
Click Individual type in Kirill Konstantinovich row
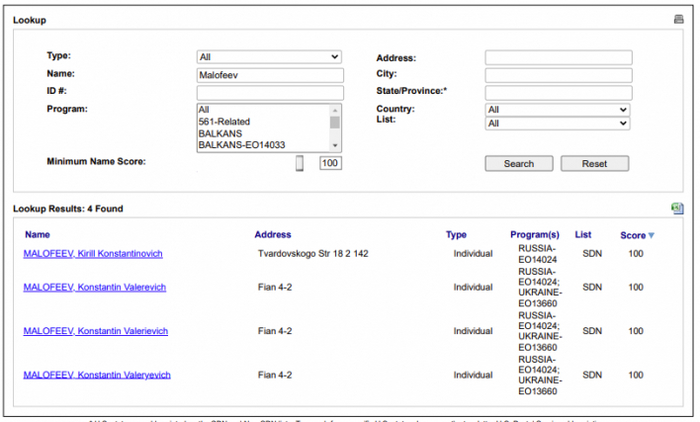click(x=473, y=254)
